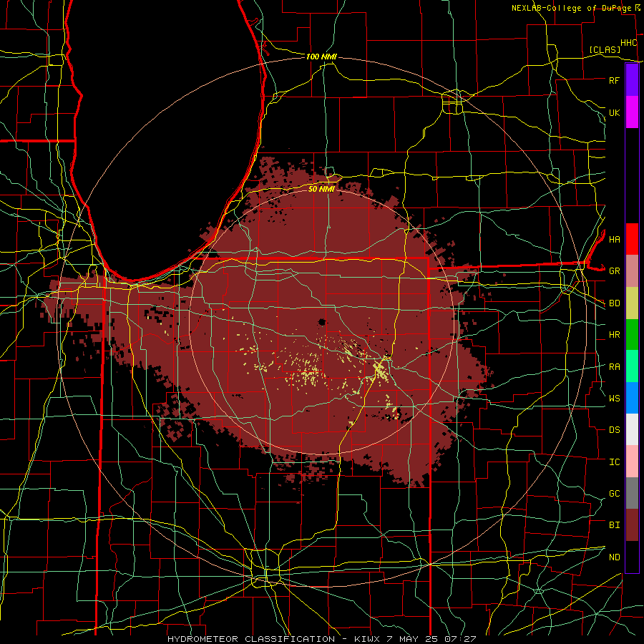Image resolution: width=644 pixels, height=644 pixels.
Task: Click the HYDROMETEOR CLASSIFICATION title text
Action: pos(251,639)
